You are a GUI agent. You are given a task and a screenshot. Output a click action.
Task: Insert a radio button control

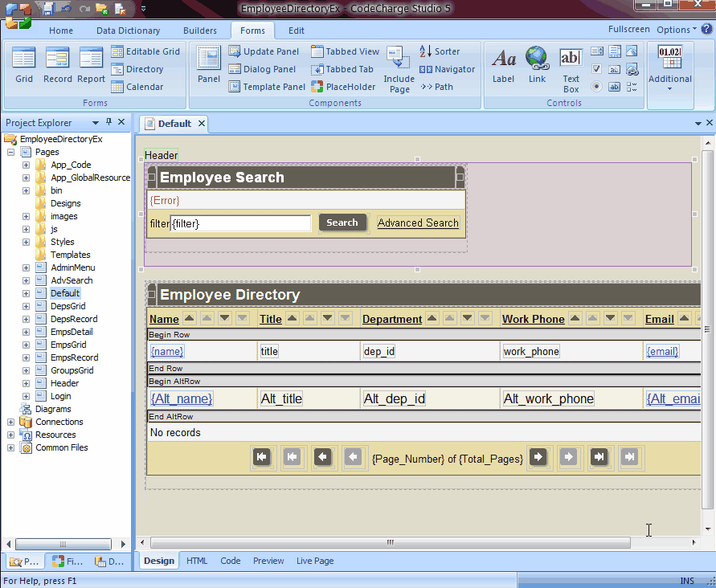[596, 87]
